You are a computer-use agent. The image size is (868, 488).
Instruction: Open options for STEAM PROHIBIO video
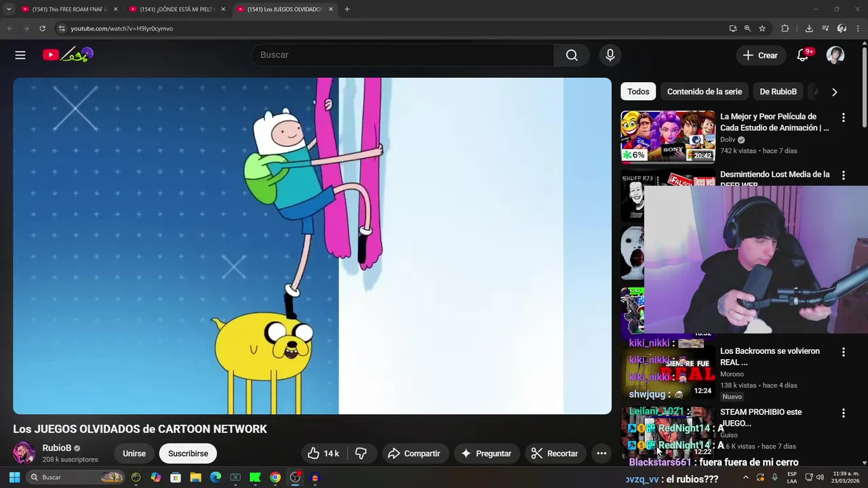pyautogui.click(x=844, y=413)
